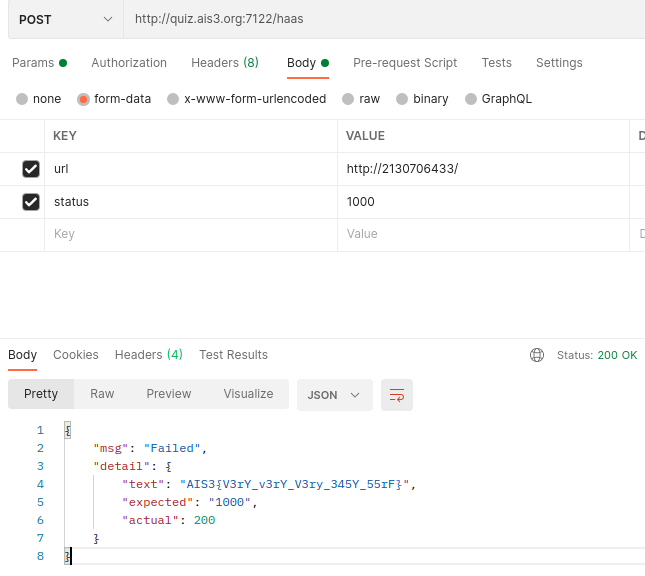Pick the GraphQL body option
This screenshot has width=645, height=576.
pos(471,99)
